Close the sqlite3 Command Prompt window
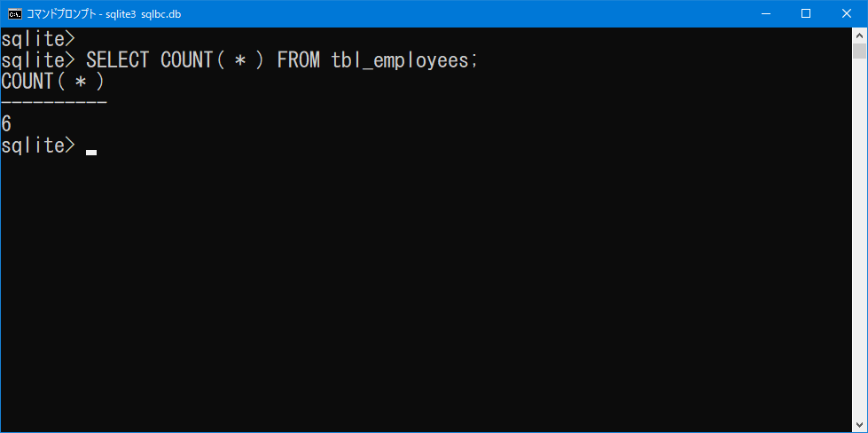This screenshot has height=433, width=868. (847, 14)
